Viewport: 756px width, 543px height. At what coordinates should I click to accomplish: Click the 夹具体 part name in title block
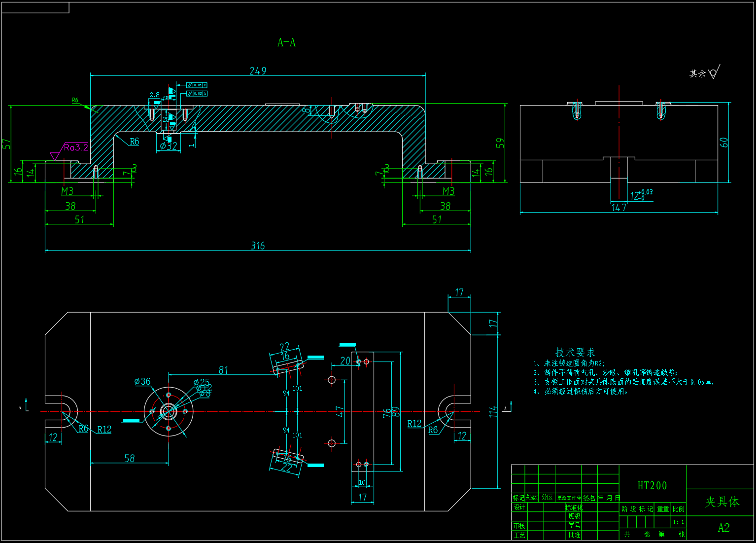[x=722, y=502]
